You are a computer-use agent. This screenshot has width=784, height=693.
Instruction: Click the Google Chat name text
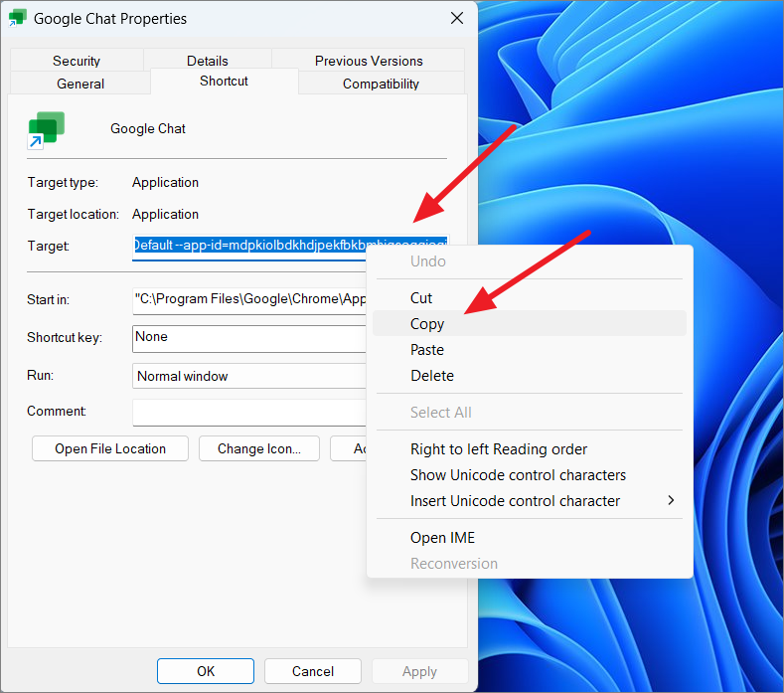(x=148, y=128)
